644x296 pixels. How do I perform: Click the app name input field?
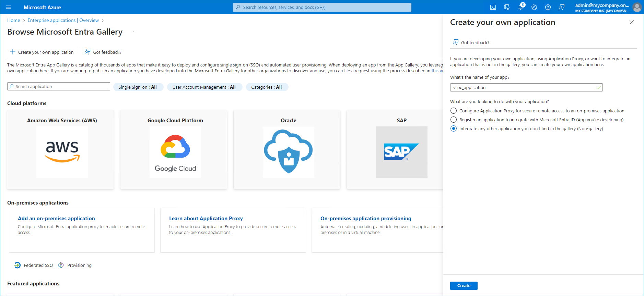[524, 87]
